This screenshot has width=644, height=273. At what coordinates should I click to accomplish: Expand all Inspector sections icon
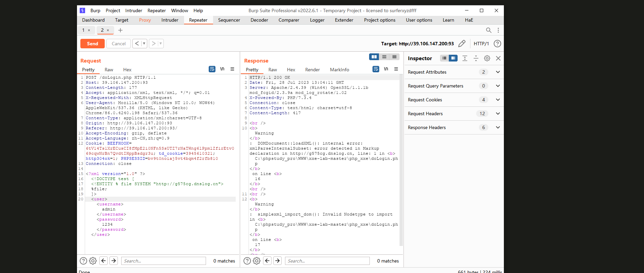coord(465,58)
